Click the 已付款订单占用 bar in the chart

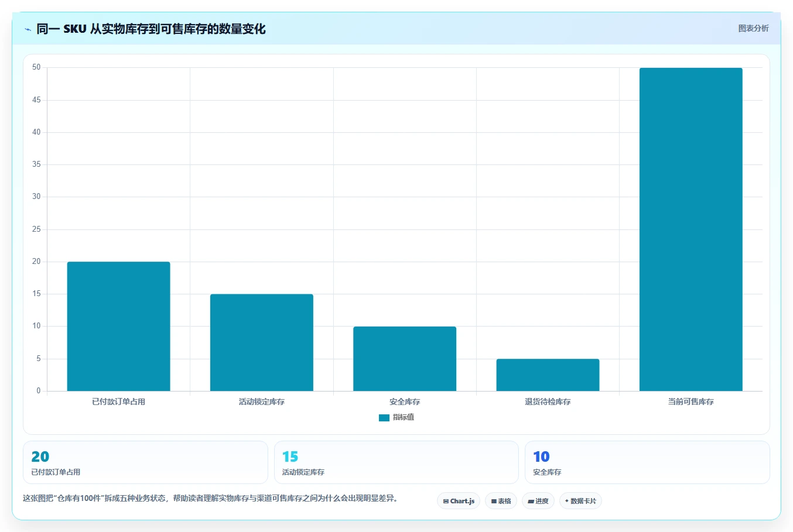(119, 326)
